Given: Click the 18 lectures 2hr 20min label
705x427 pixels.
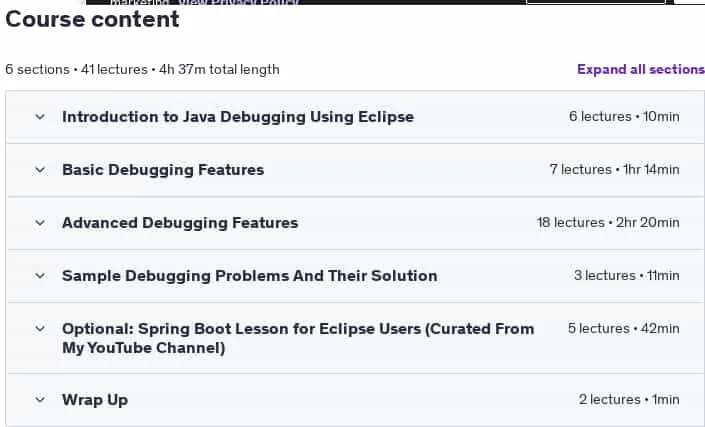Looking at the screenshot, I should point(608,222).
